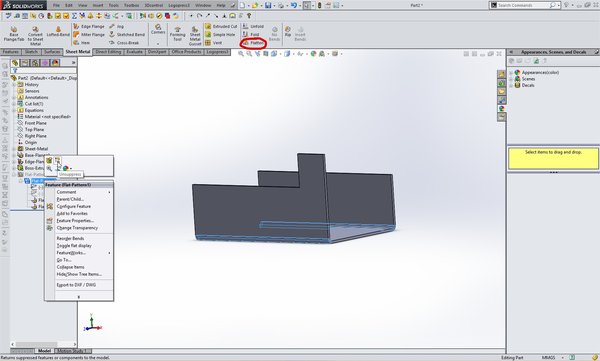The width and height of the screenshot is (600, 361).
Task: Choose Export to DXF / DWG
Action: coord(76,285)
